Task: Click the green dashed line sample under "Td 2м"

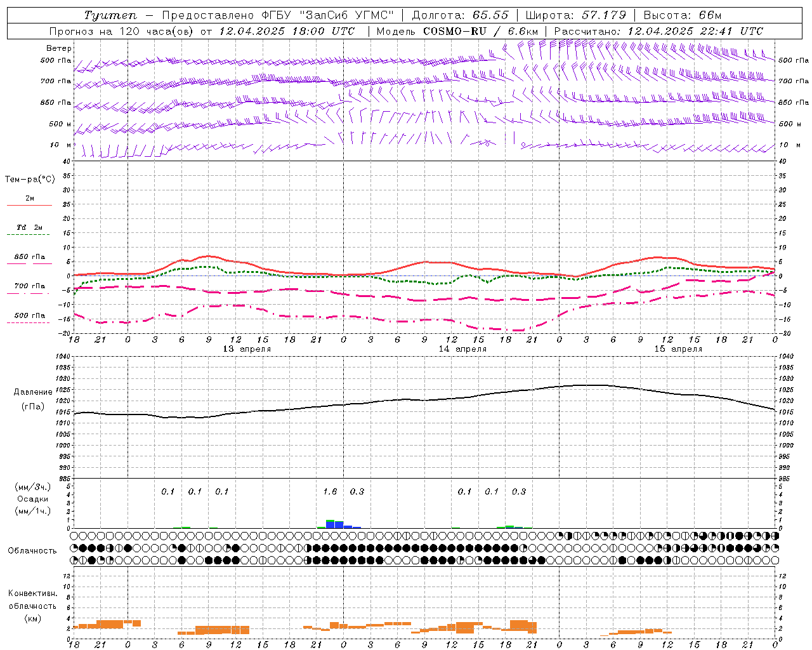Action: tap(29, 234)
